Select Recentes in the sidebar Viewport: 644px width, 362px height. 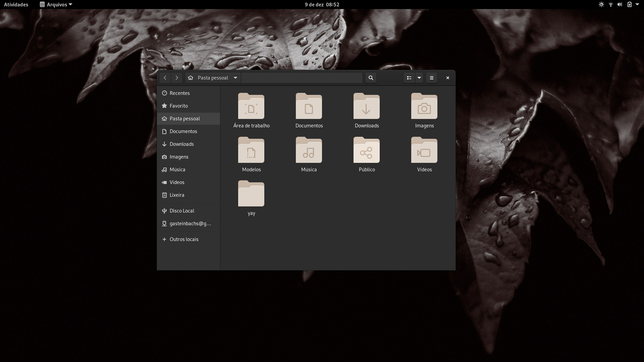point(179,93)
